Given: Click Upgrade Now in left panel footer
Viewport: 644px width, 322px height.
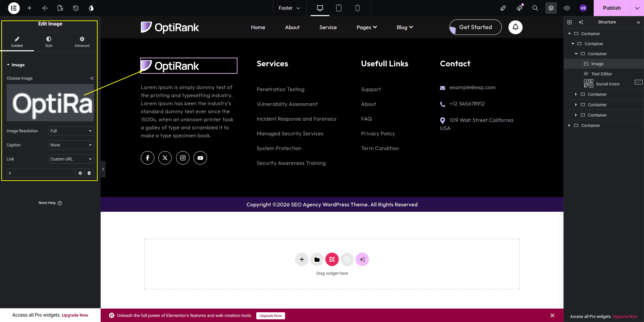Looking at the screenshot, I should coord(75,315).
